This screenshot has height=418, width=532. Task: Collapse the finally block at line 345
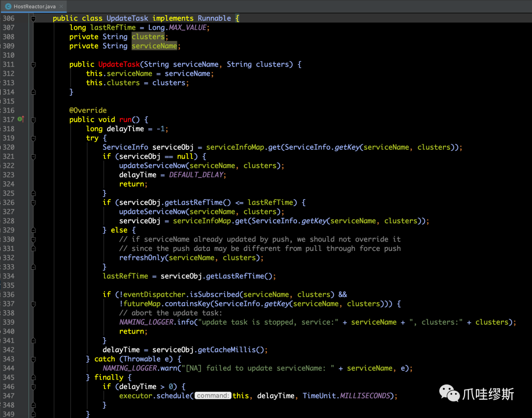pyautogui.click(x=33, y=378)
